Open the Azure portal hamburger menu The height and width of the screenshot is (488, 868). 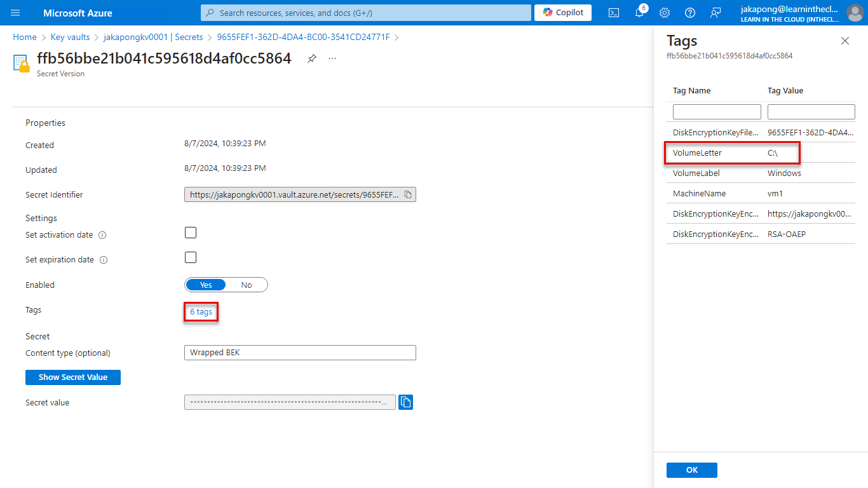coord(15,13)
